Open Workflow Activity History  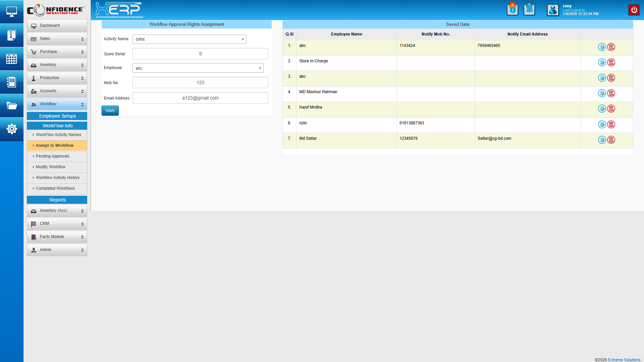(58, 178)
